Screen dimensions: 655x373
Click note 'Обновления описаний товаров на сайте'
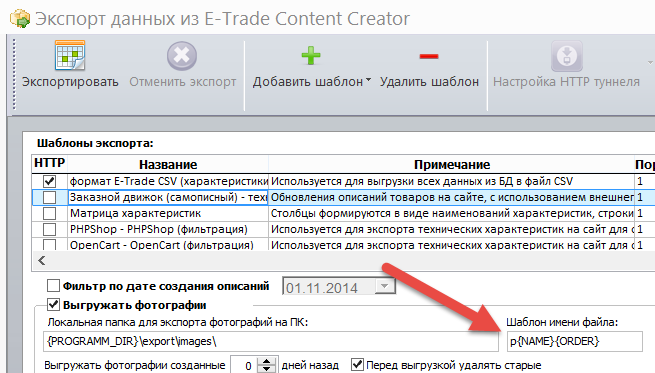tap(452, 197)
